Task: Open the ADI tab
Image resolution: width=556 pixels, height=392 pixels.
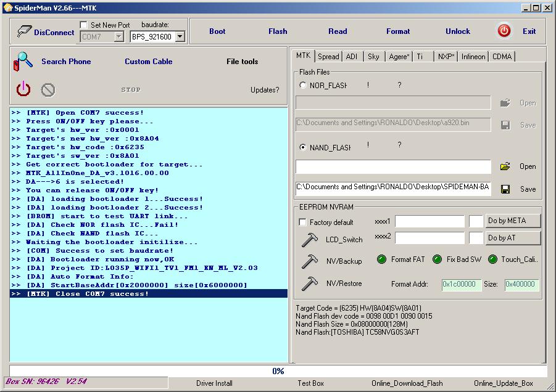Action: coord(351,57)
